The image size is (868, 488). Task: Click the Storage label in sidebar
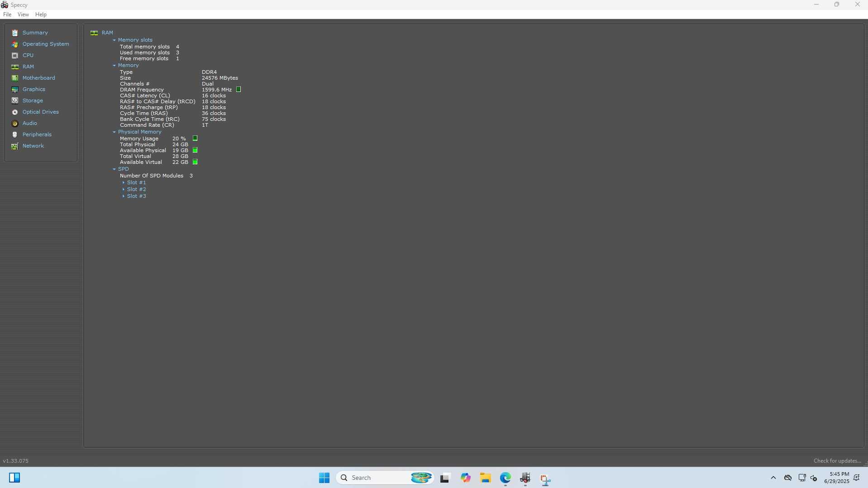tap(33, 100)
